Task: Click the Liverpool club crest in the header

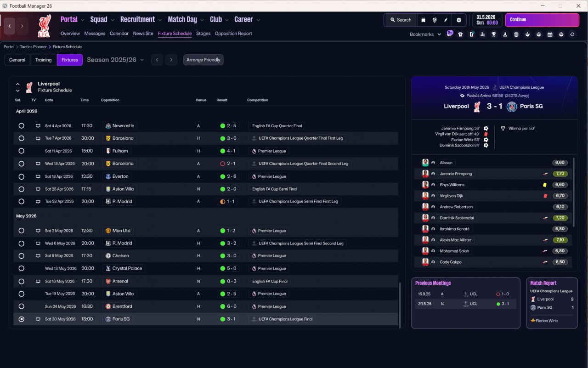Action: click(x=45, y=26)
